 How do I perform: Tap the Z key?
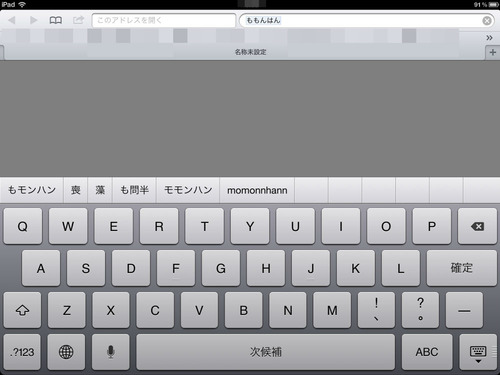(x=67, y=310)
